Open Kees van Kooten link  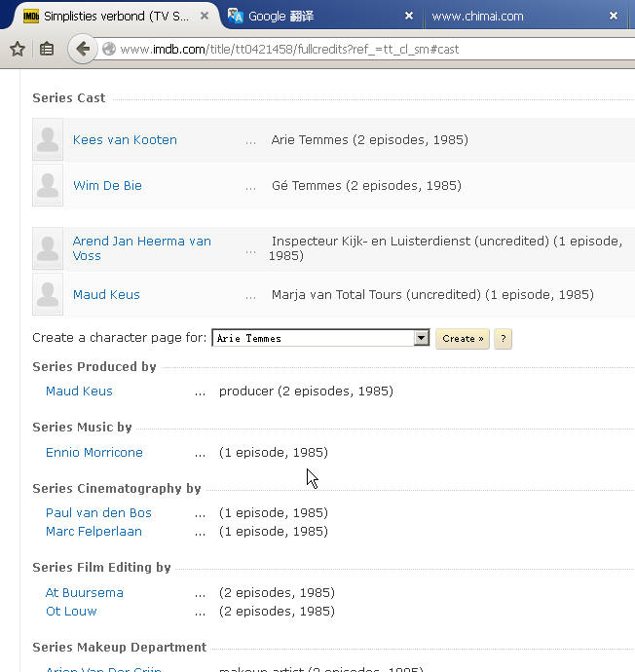click(125, 140)
